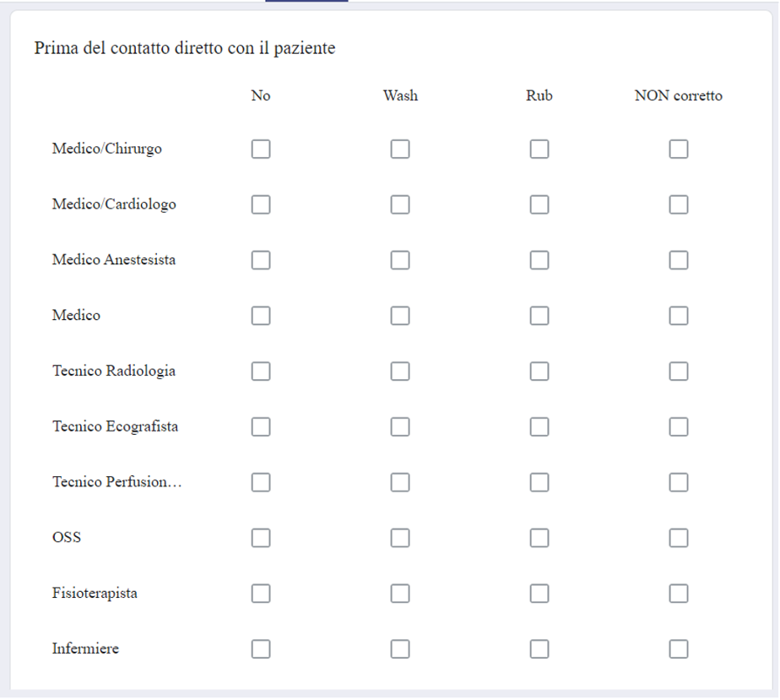Tick No for Tecnico Ecografista
The height and width of the screenshot is (700, 780).
[261, 427]
